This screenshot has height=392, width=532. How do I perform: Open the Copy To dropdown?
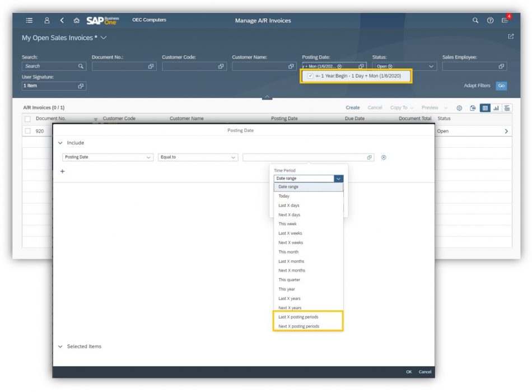point(402,108)
